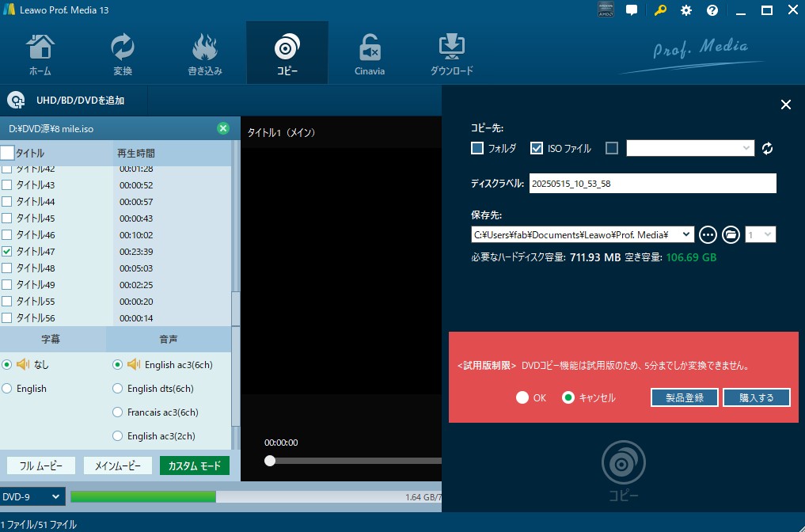Select English subtitle radio button
The width and height of the screenshot is (805, 532).
point(6,389)
